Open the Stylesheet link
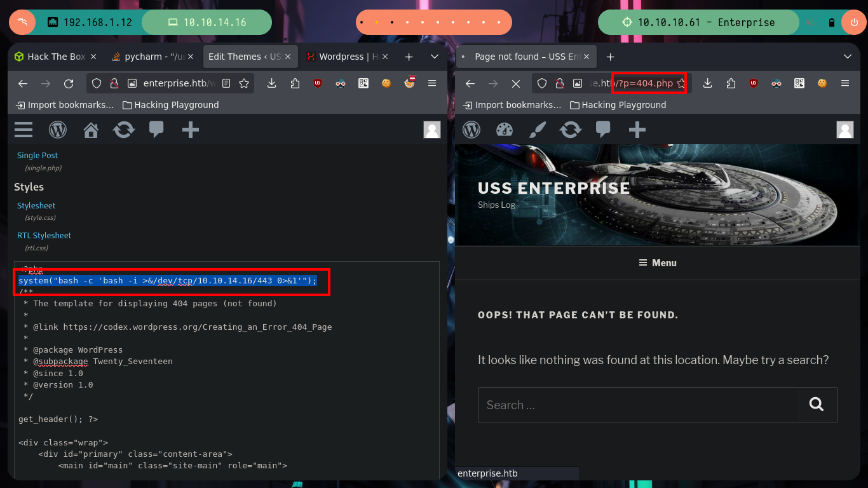Screen dimensions: 868x488 (36, 205)
